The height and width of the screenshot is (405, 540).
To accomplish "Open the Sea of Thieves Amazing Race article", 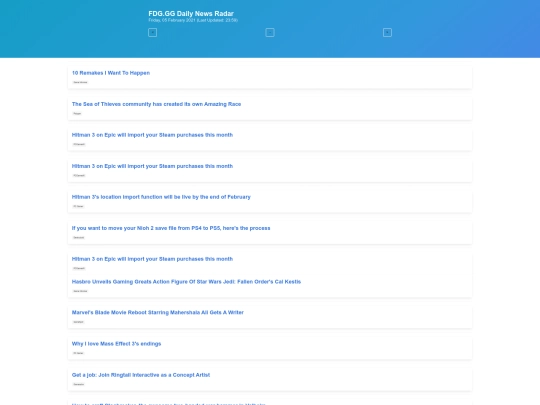I will tap(156, 104).
